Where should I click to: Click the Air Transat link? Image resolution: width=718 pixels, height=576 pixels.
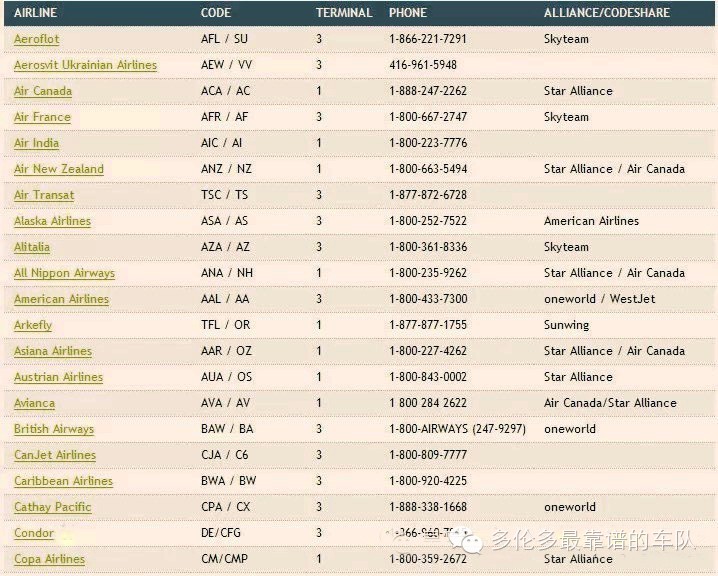(44, 195)
